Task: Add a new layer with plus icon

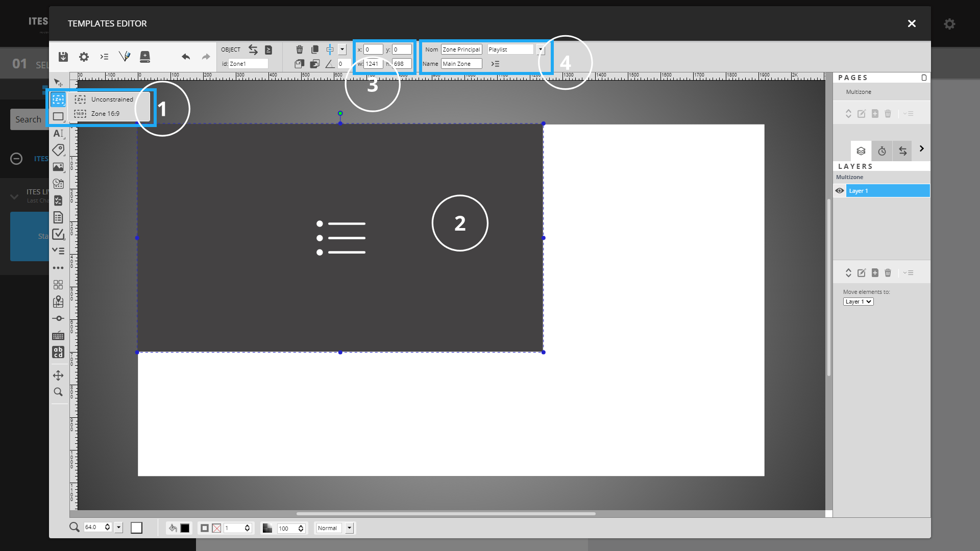Action: pos(875,273)
